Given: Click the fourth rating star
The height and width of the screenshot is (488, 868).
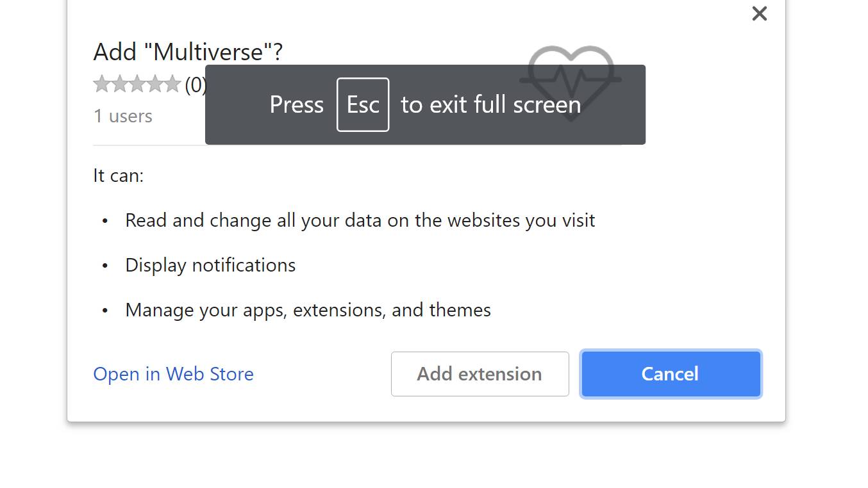Looking at the screenshot, I should [154, 85].
